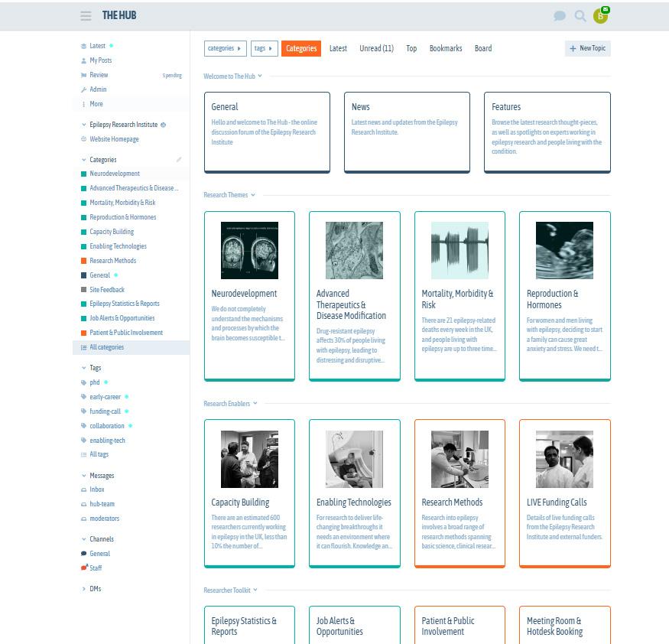The width and height of the screenshot is (669, 644).
Task: Select the Categories tab
Action: pyautogui.click(x=301, y=48)
